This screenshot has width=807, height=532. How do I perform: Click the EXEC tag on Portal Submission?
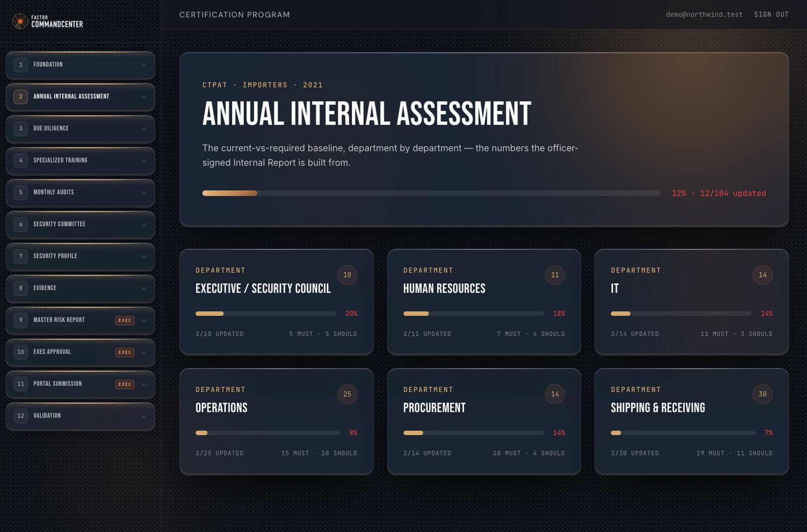pos(125,384)
